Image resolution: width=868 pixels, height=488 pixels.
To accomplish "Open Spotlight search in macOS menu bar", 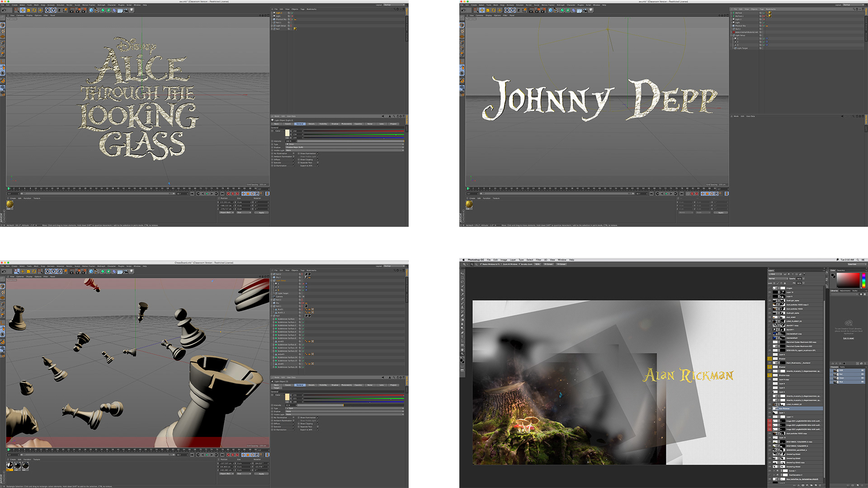I will pyautogui.click(x=858, y=260).
